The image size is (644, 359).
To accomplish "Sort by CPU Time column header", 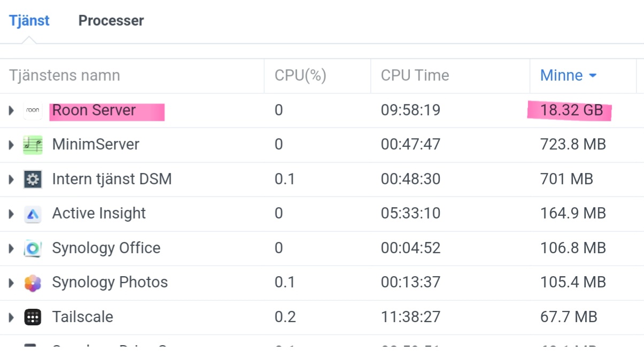I will (450, 76).
